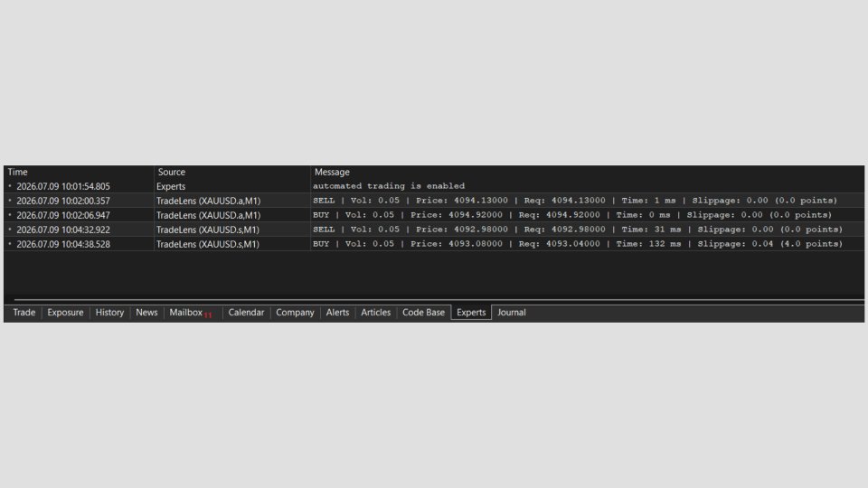This screenshot has height=488, width=868.
Task: Select the News tab
Action: click(146, 313)
